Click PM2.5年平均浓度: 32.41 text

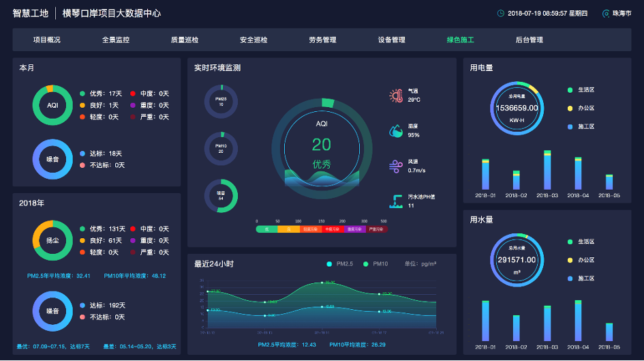pos(59,276)
